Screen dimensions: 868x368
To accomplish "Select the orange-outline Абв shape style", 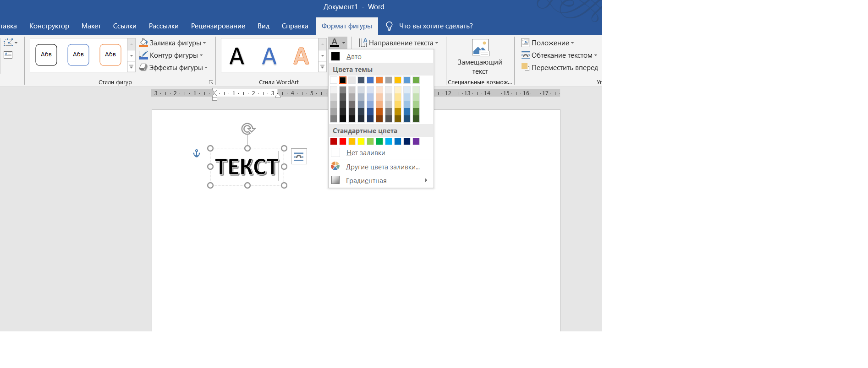I will (110, 55).
